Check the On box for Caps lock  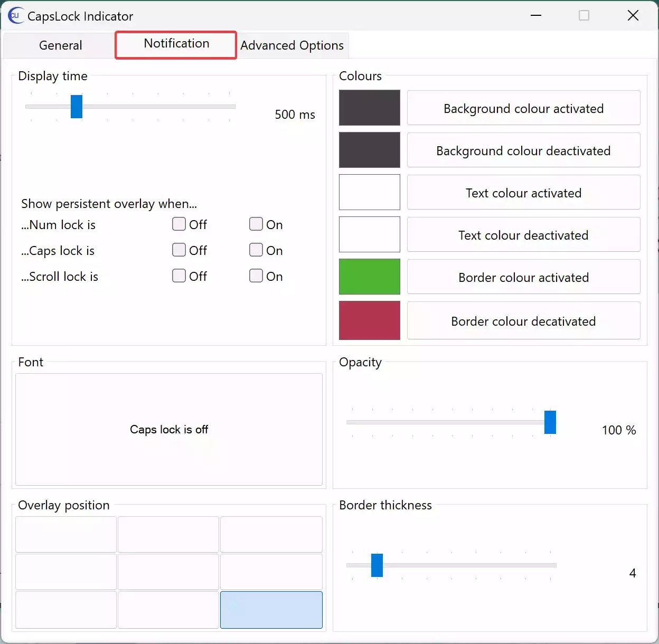[x=256, y=250]
